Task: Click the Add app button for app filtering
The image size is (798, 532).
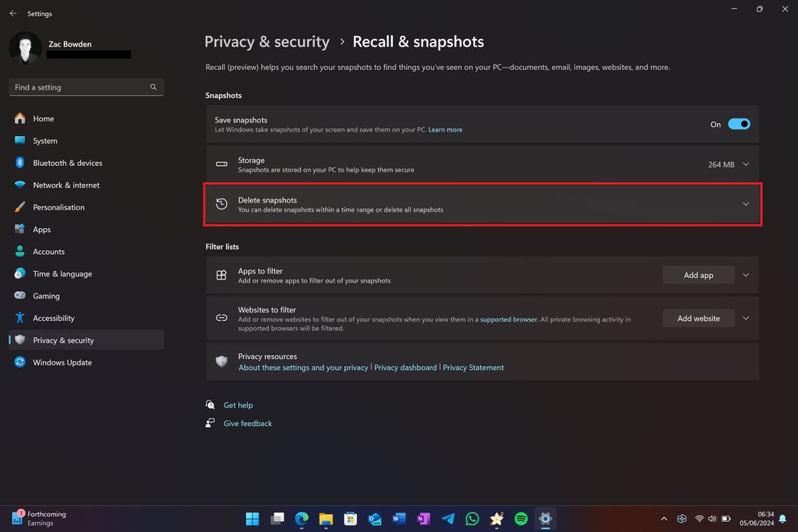Action: 697,275
